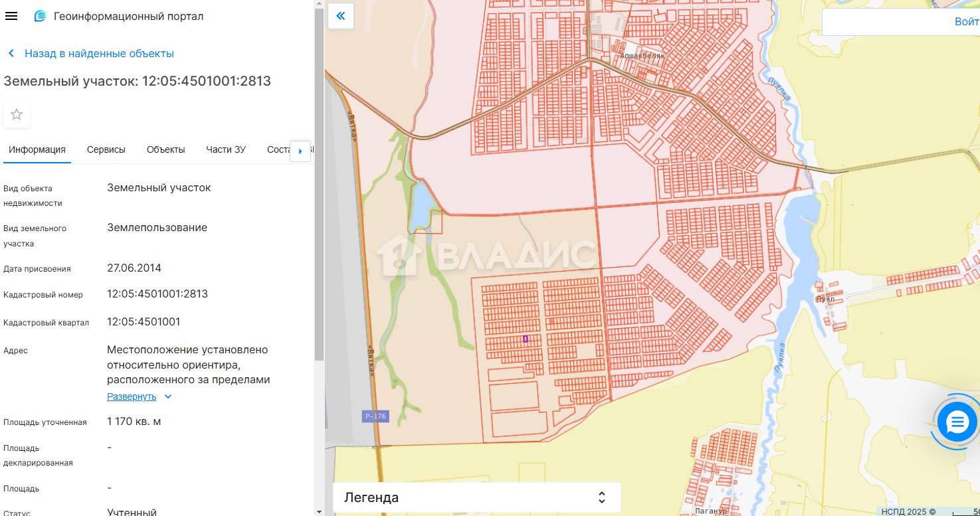Click the Паганур label on map
Image resolution: width=980 pixels, height=516 pixels.
pos(712,511)
